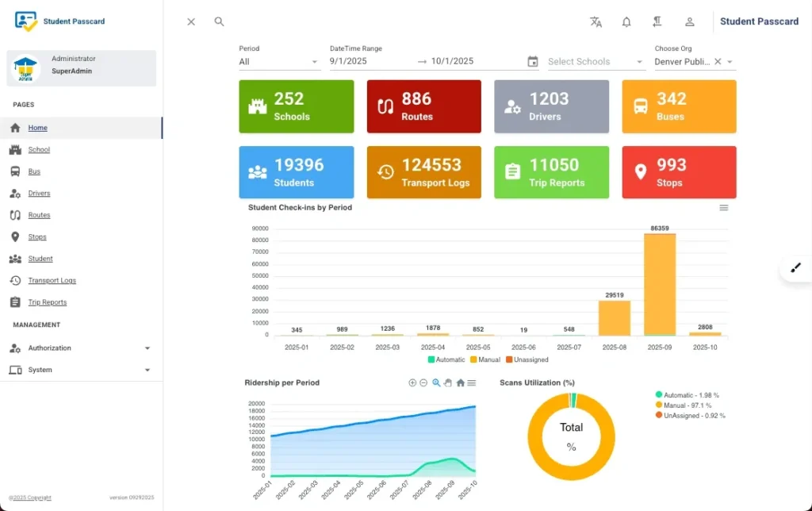812x511 pixels.
Task: Click the 886 Routes summary card
Action: pos(423,106)
